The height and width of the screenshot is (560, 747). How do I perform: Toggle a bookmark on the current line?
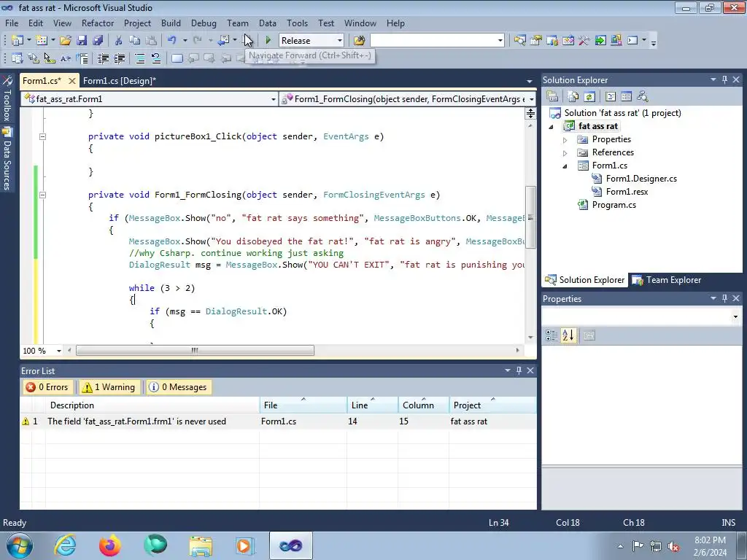coord(177,58)
